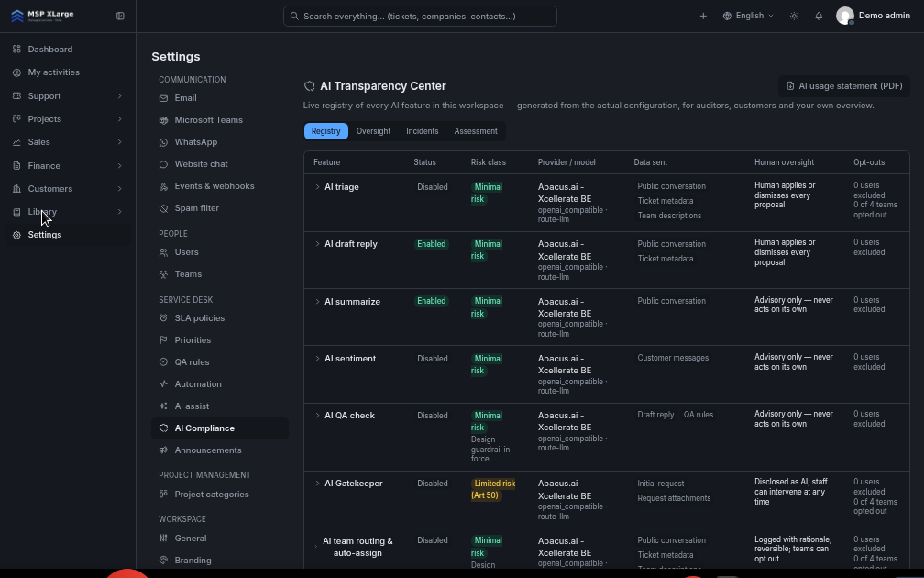Click the Spam filter icon
The width and height of the screenshot is (924, 578).
coord(163,208)
